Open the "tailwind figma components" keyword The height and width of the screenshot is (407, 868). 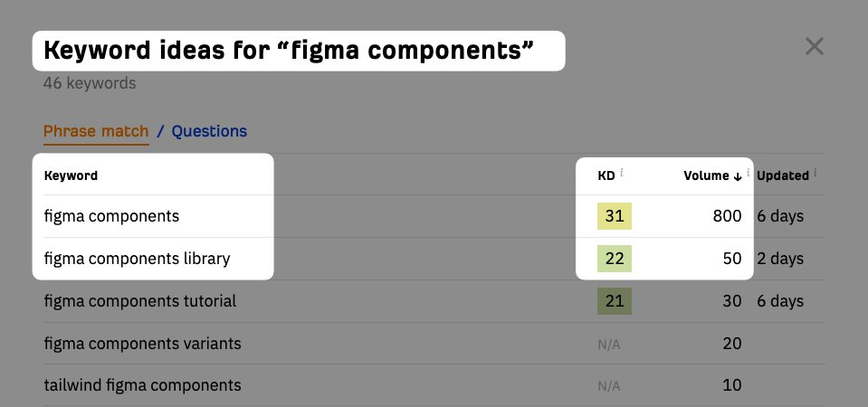[x=142, y=385]
